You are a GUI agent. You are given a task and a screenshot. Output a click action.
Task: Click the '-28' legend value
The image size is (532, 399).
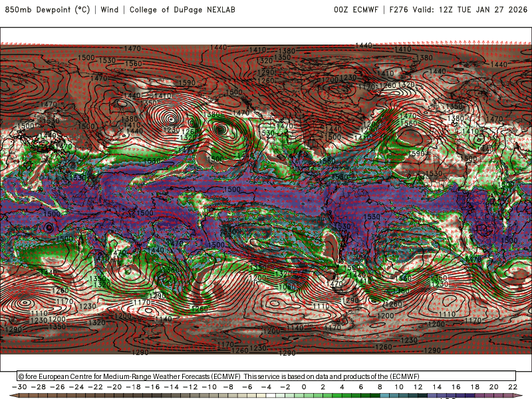coord(39,387)
